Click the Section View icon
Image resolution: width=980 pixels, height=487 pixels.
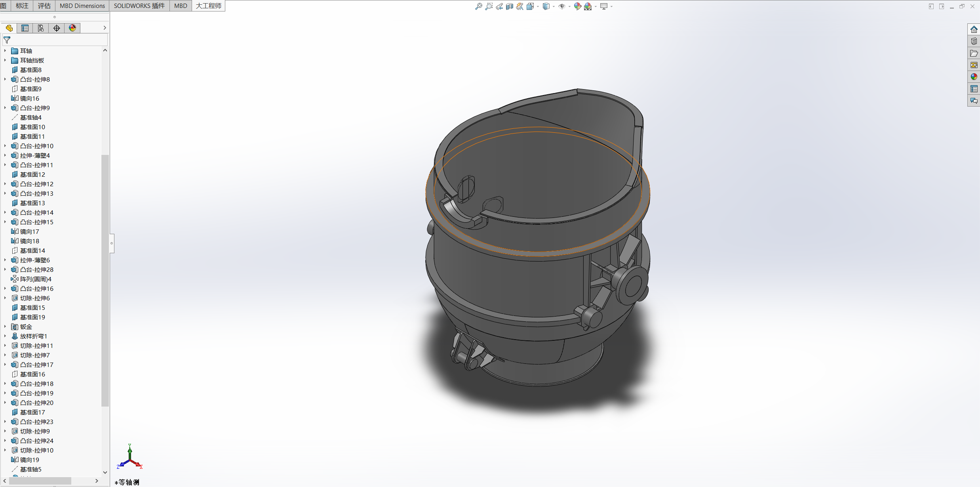510,6
